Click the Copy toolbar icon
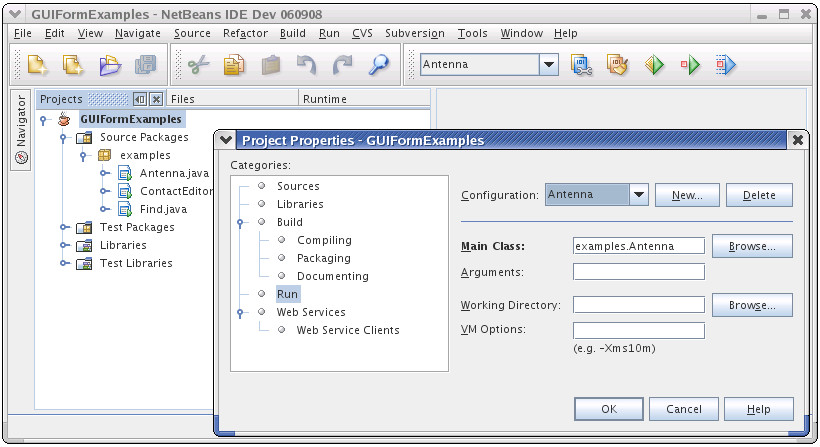This screenshot has width=820, height=447. tap(234, 65)
